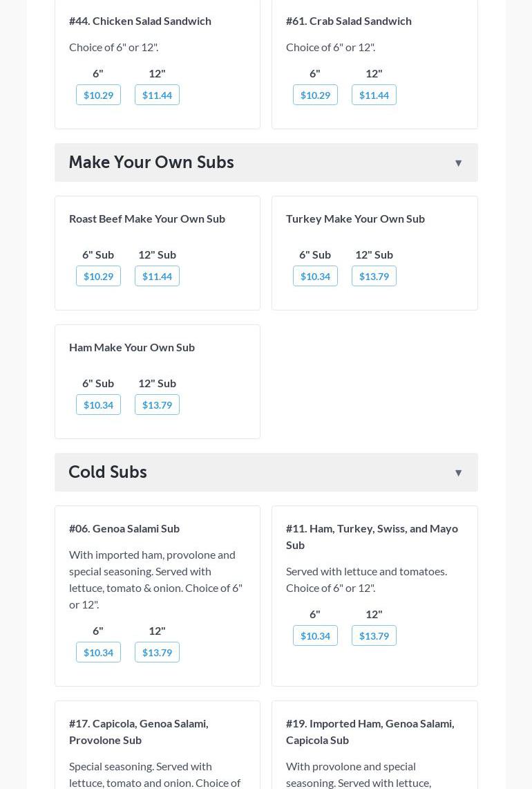Choose 12" Crab Salad Sandwich price
Viewport: 532px width, 789px height.
point(374,95)
